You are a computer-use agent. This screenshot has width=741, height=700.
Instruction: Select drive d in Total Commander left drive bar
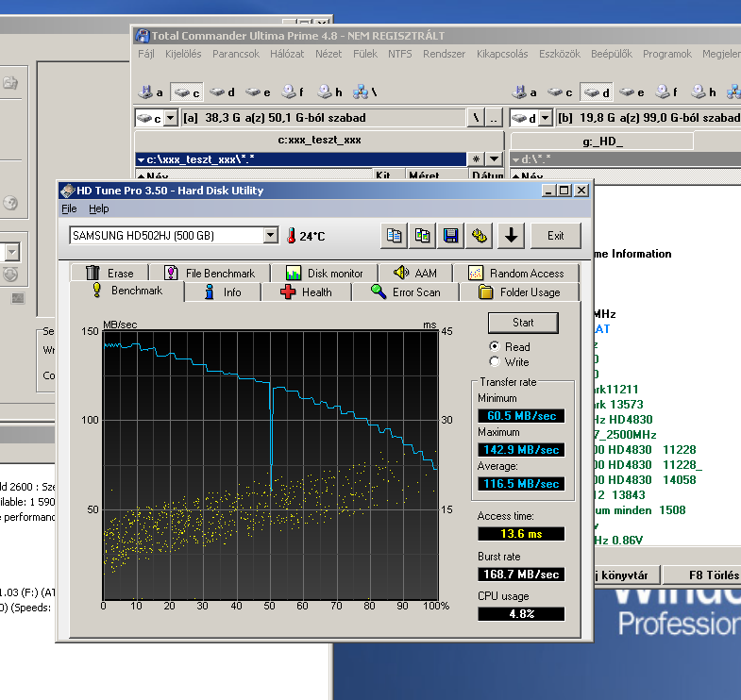pyautogui.click(x=222, y=92)
